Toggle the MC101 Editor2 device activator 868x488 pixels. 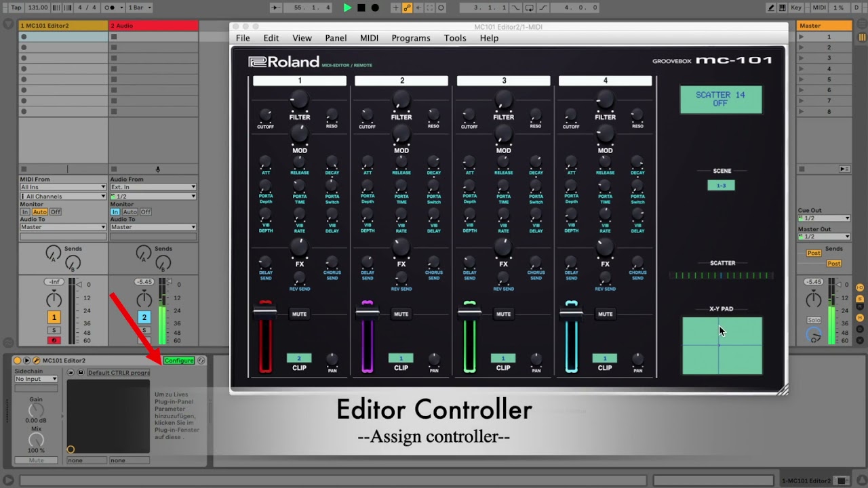[x=17, y=361]
